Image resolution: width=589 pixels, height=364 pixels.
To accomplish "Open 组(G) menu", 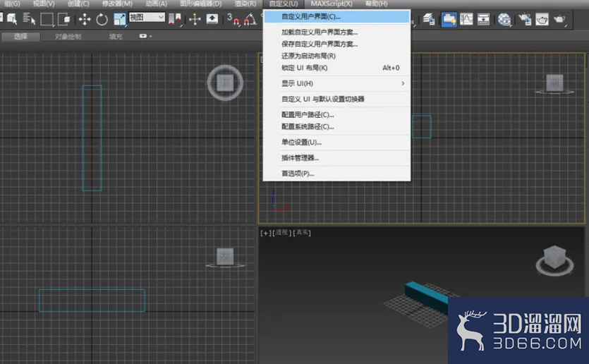I will (x=12, y=4).
